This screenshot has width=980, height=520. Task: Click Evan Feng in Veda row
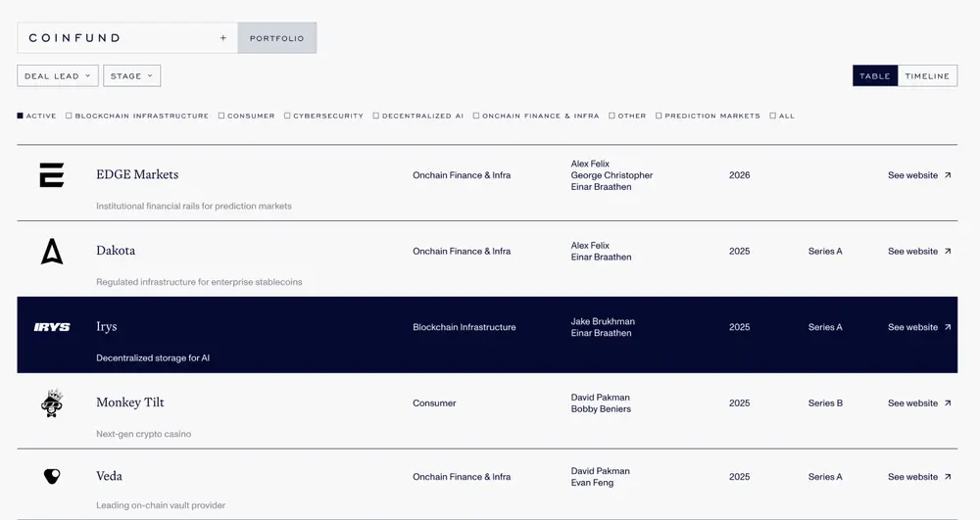(x=592, y=483)
